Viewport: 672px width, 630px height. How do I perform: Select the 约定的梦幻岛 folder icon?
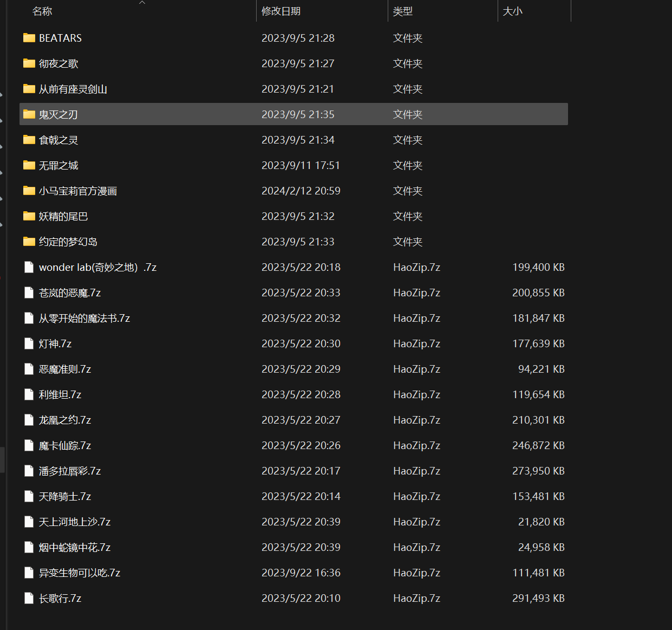click(29, 242)
